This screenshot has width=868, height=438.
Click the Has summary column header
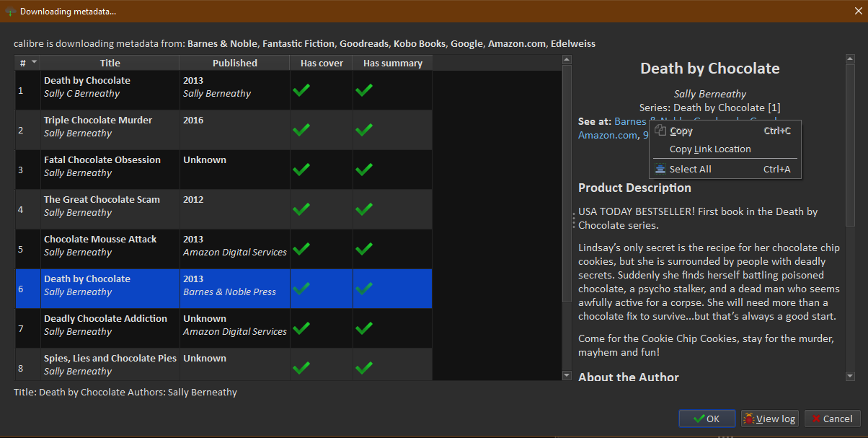393,63
